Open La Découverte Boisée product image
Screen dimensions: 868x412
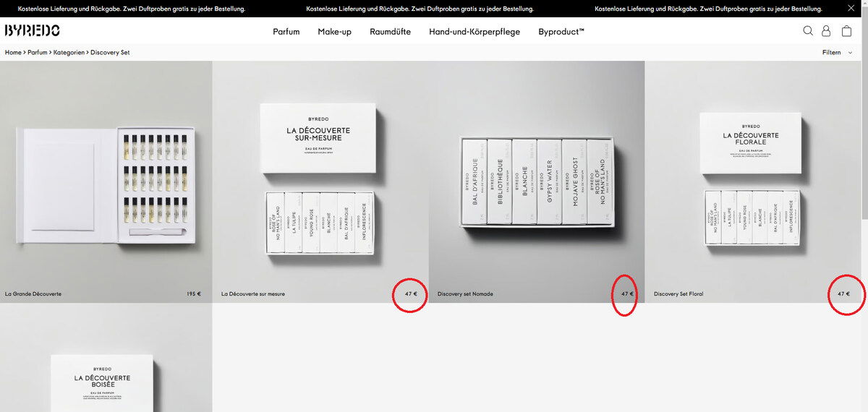(x=106, y=359)
